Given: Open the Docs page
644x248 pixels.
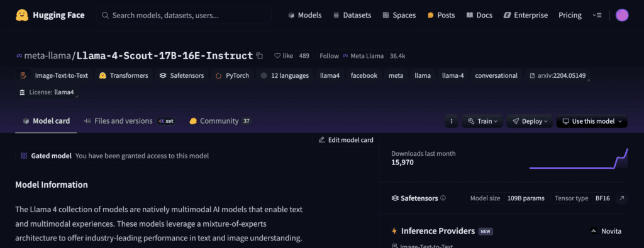Looking at the screenshot, I should tap(479, 15).
